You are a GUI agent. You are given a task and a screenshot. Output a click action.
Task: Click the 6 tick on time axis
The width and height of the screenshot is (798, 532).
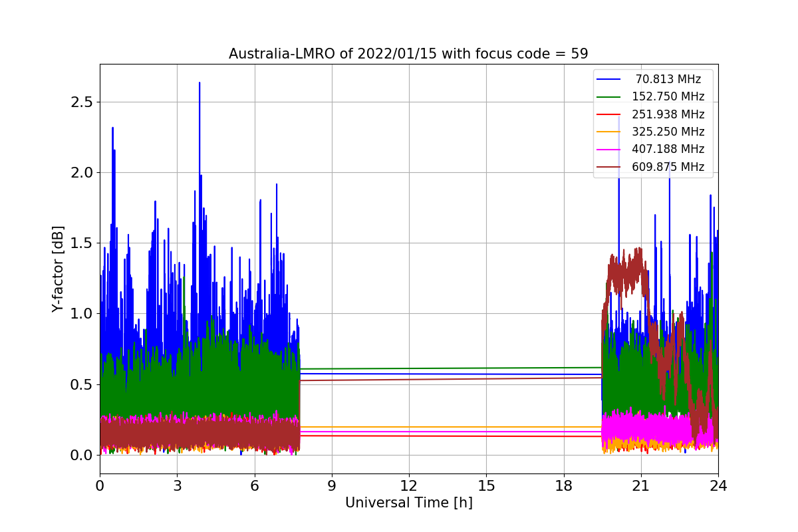pos(254,486)
